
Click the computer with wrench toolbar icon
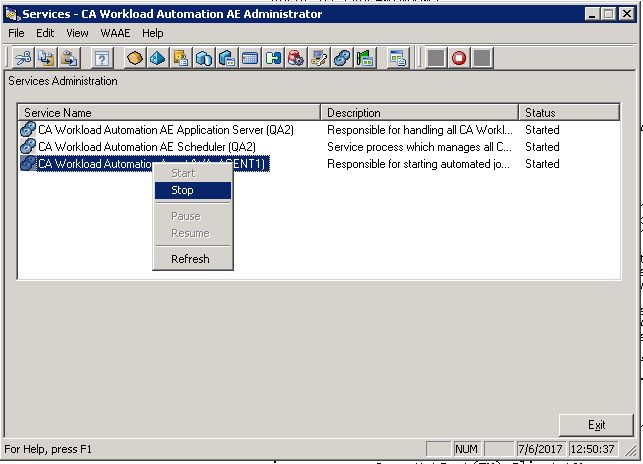(x=319, y=58)
